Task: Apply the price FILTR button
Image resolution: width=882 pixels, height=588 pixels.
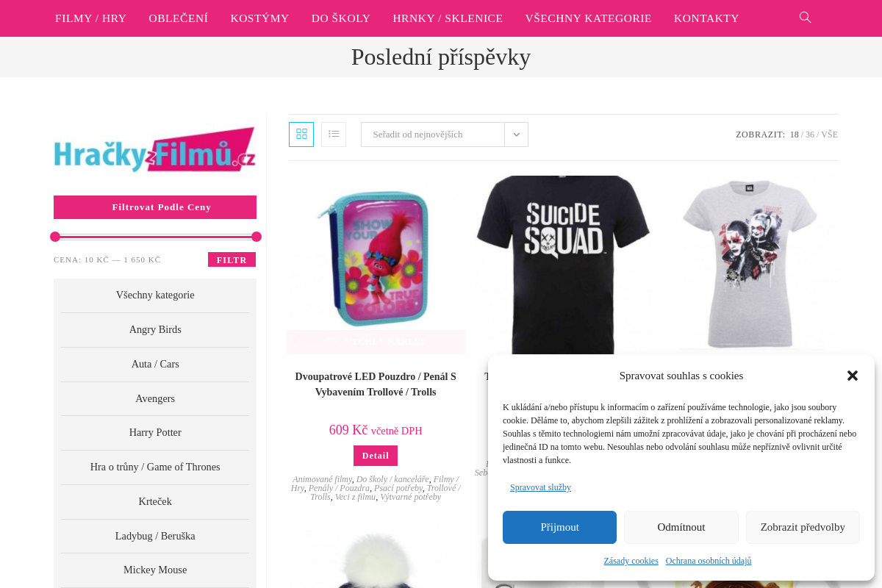Action: click(232, 259)
